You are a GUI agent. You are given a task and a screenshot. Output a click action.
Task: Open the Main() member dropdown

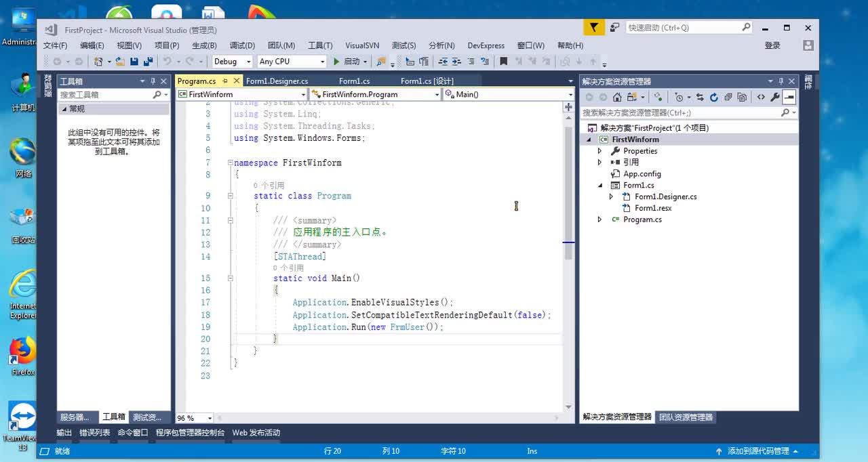coord(509,94)
